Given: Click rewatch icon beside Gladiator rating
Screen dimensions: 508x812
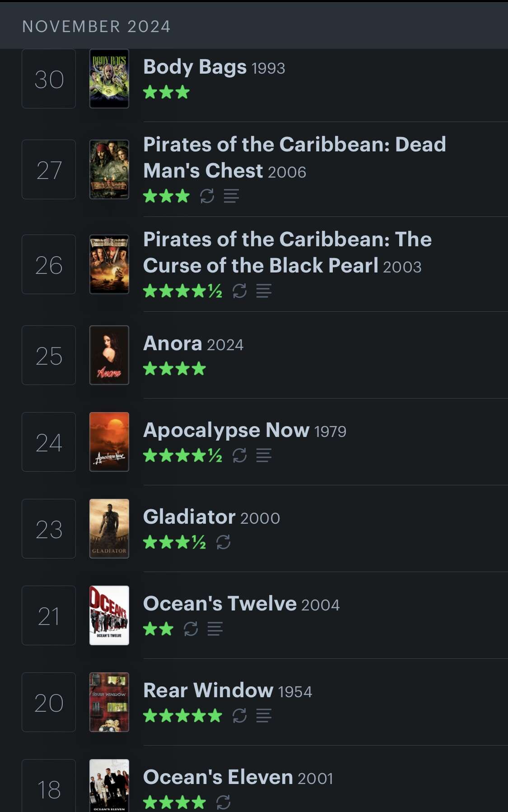Looking at the screenshot, I should tap(223, 542).
